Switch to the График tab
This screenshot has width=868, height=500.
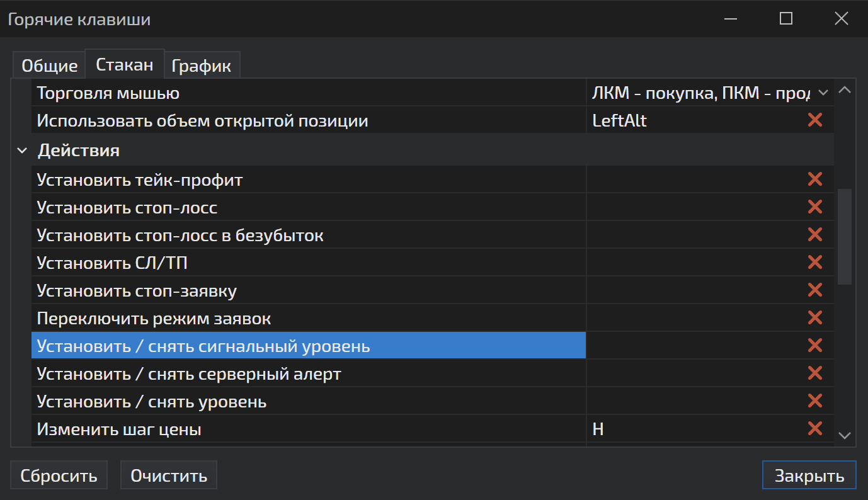tap(201, 65)
